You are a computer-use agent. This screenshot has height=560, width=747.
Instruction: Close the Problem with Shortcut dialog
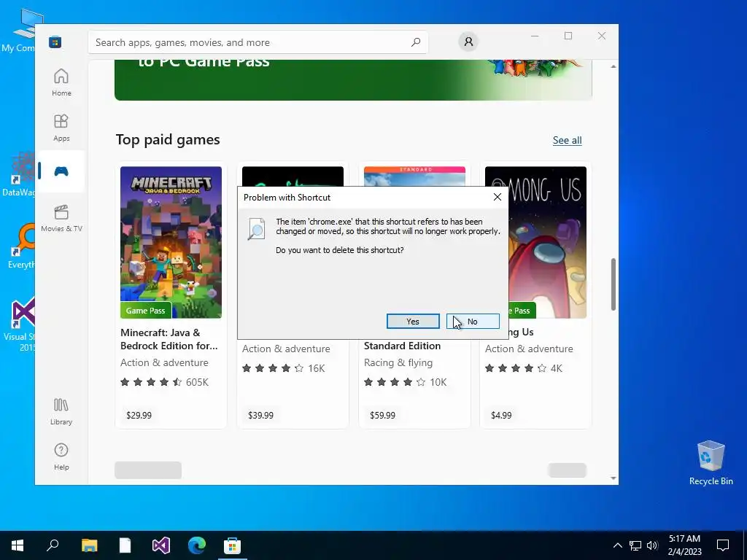[498, 197]
